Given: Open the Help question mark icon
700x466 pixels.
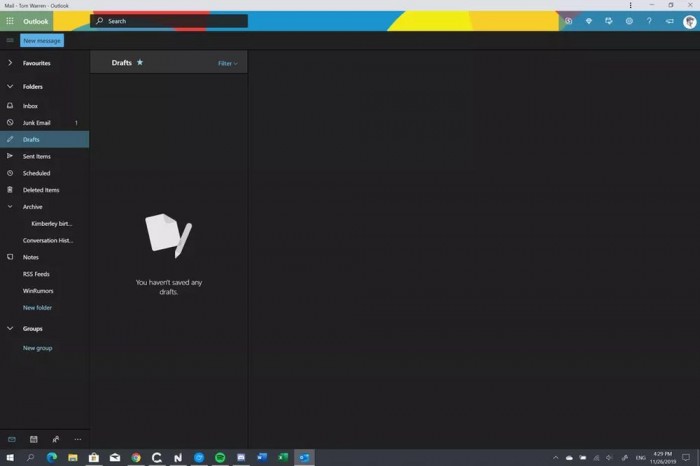Looking at the screenshot, I should pyautogui.click(x=649, y=21).
